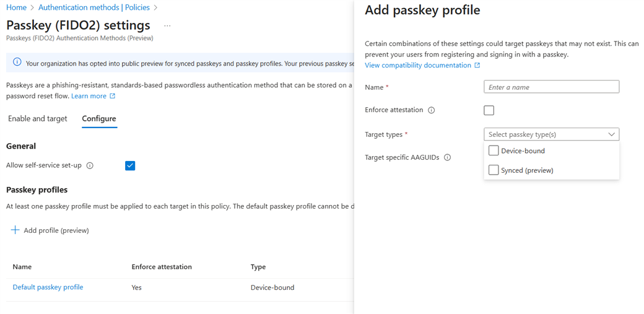Navigate to Authentication methods | Policies breadcrumb

[94, 7]
